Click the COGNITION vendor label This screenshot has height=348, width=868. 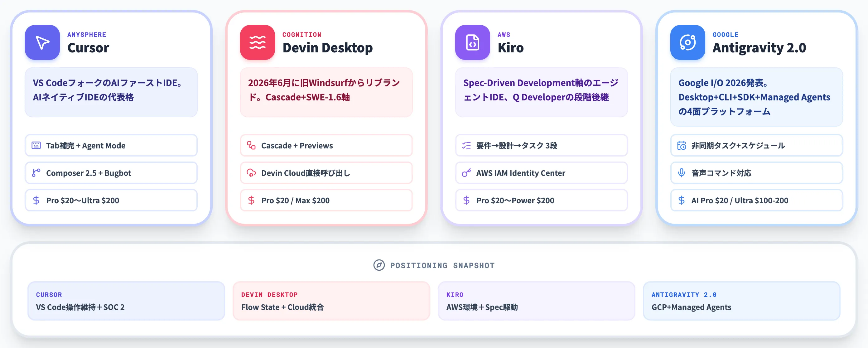302,34
